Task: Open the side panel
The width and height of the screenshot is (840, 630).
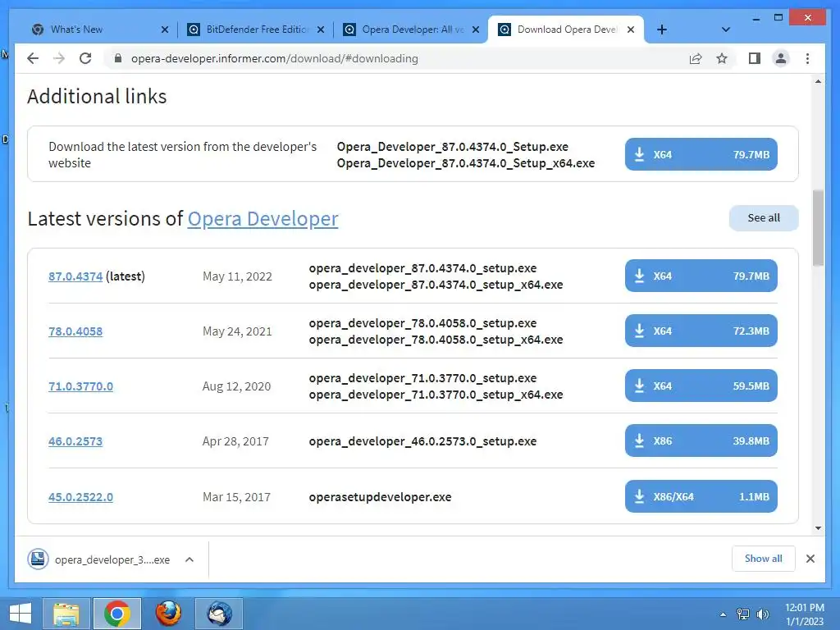Action: 755,58
